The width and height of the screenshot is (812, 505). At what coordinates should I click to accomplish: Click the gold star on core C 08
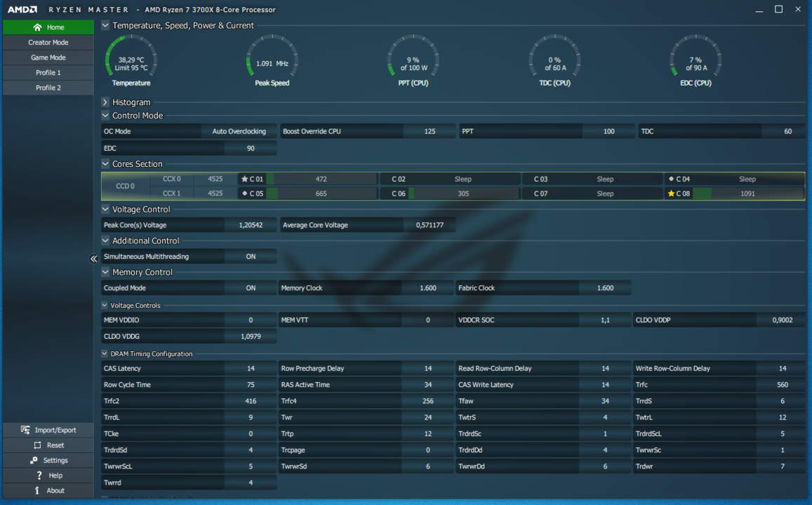coord(671,194)
